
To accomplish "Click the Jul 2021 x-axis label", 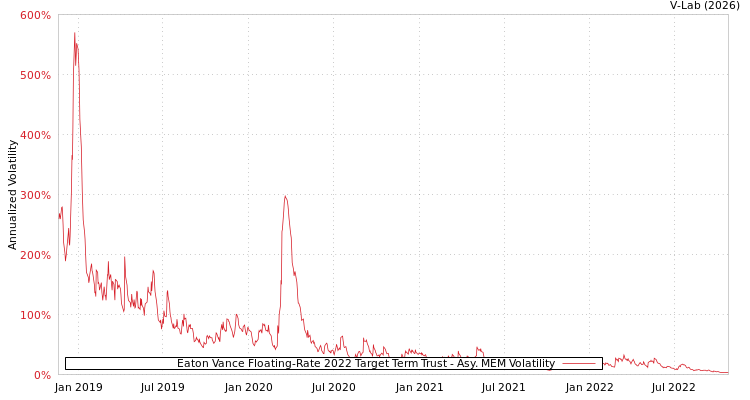I will pos(504,387).
